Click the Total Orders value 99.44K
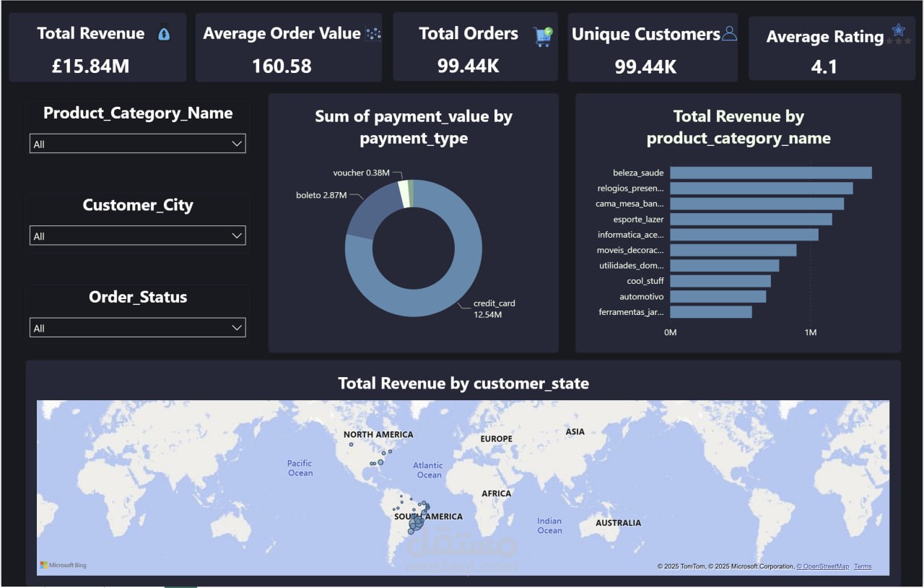The width and height of the screenshot is (924, 588). pos(468,66)
